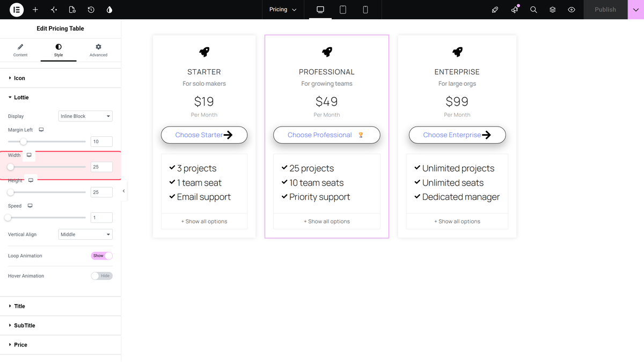This screenshot has height=362, width=644.
Task: Enable the Hover Animation switch
Action: tap(102, 276)
